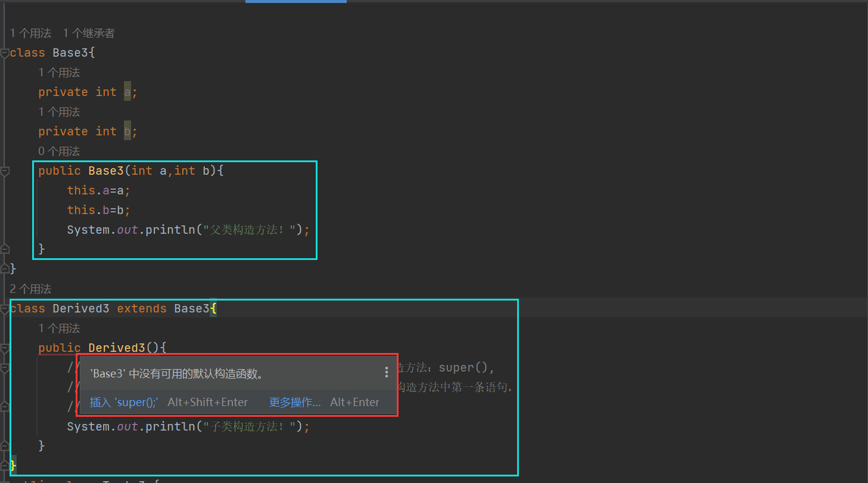
Task: Click the tooltip message "'Base3' 中没有可用的默认构造函数。"
Action: 177,374
